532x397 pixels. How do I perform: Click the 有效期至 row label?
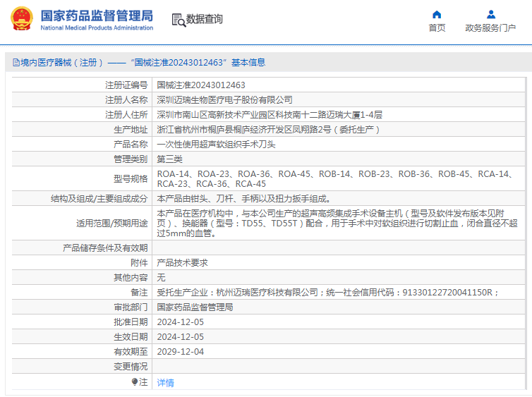[x=131, y=352]
